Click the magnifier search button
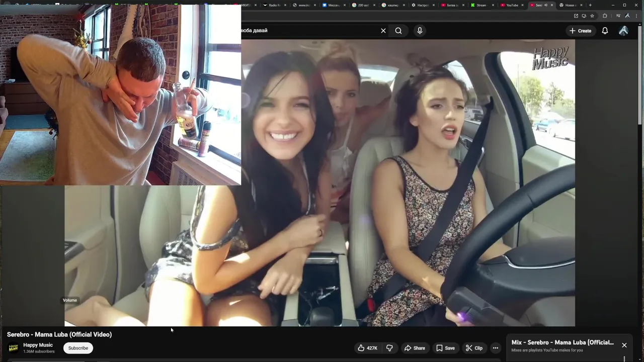The height and width of the screenshot is (362, 644). tap(398, 31)
